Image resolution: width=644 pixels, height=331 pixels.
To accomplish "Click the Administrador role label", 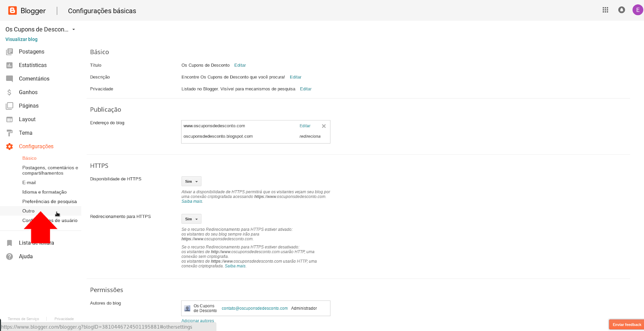I will coord(304,308).
